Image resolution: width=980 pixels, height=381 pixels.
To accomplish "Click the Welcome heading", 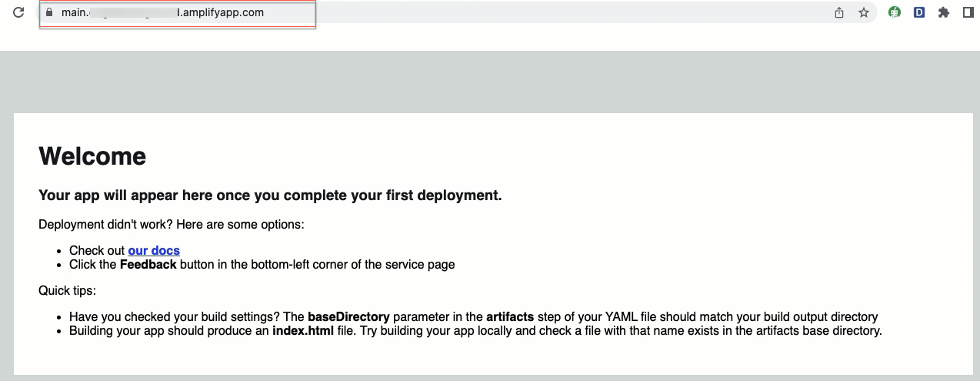I will click(92, 156).
